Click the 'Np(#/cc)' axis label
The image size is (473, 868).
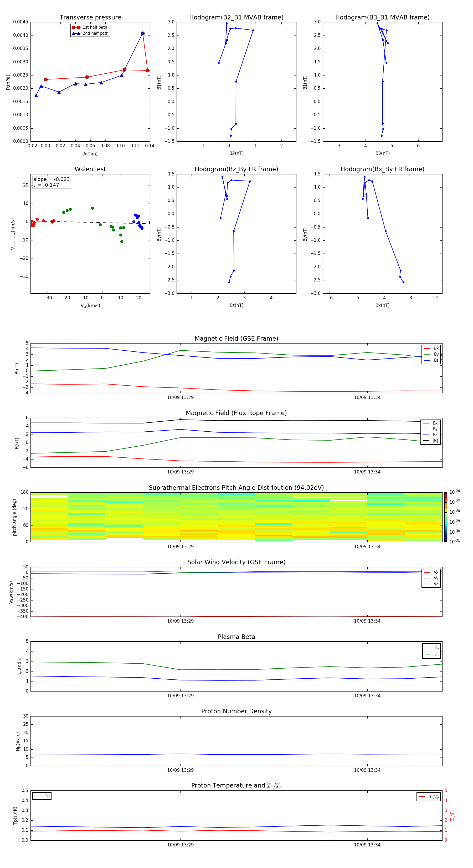pos(18,741)
